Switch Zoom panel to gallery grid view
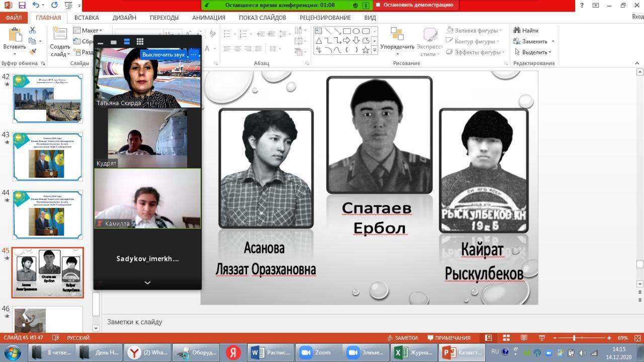 click(x=140, y=42)
